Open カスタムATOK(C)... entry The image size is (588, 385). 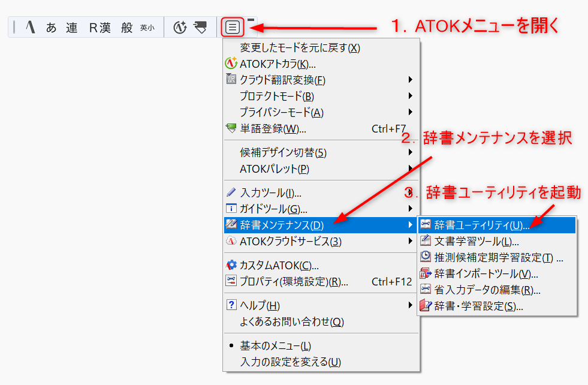click(x=321, y=265)
